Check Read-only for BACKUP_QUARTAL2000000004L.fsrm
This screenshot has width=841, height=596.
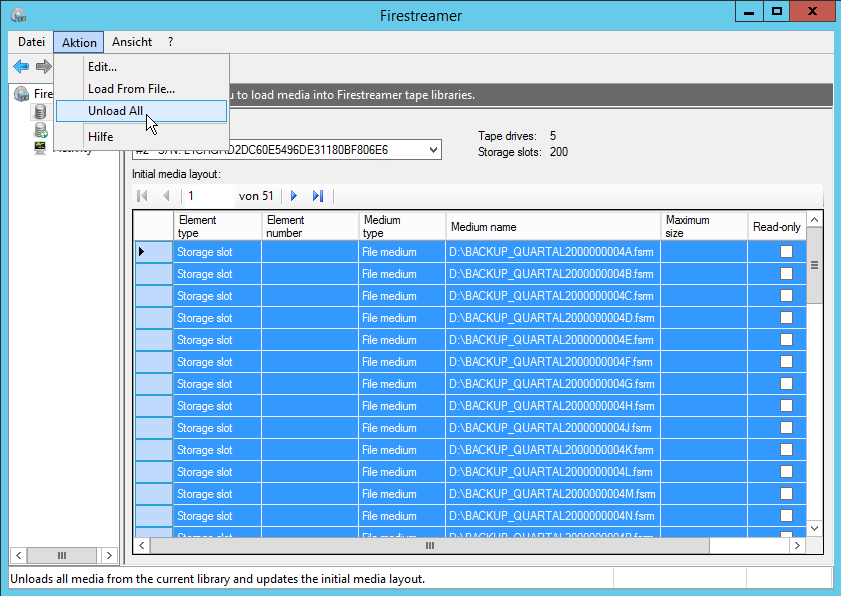(786, 472)
